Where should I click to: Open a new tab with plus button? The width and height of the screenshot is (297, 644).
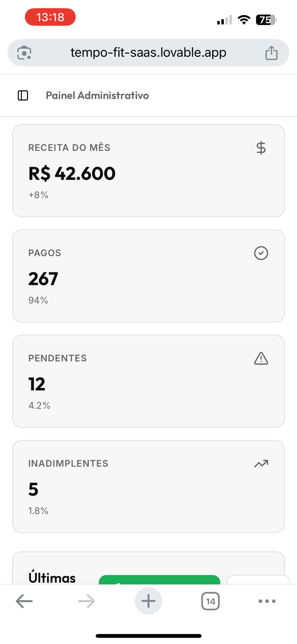tap(148, 601)
